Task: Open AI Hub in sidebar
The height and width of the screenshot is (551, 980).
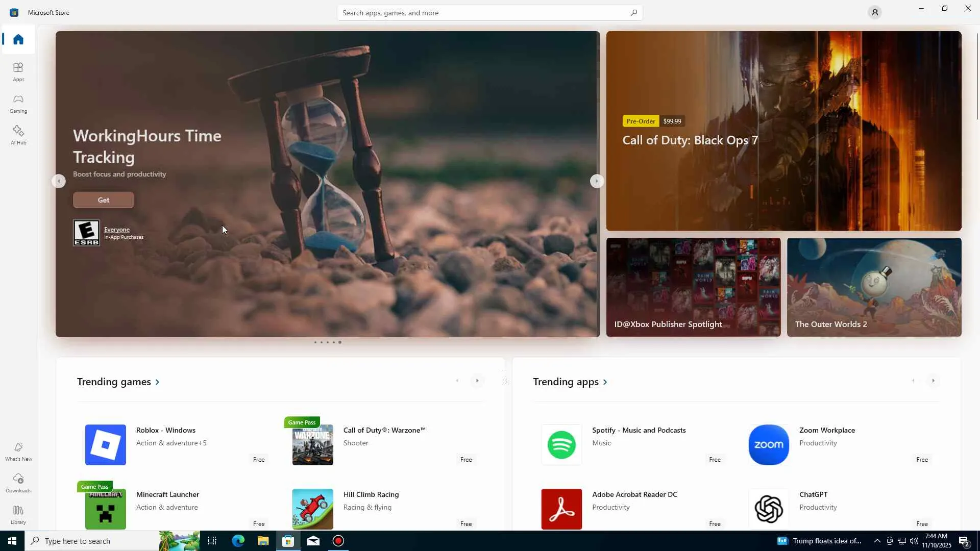Action: click(x=18, y=135)
